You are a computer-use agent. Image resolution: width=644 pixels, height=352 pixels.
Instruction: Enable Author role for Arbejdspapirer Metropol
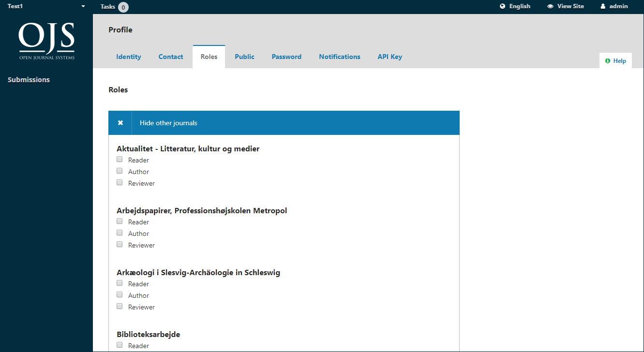120,233
